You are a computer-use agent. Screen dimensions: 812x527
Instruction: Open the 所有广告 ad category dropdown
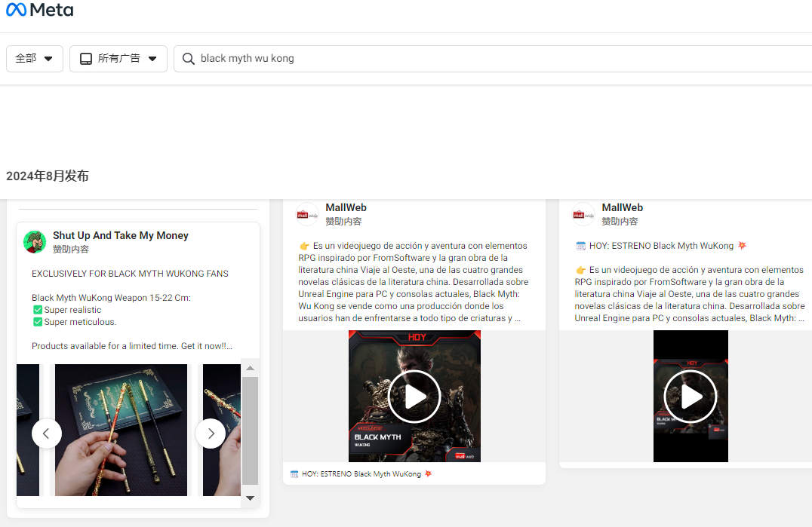pos(118,59)
